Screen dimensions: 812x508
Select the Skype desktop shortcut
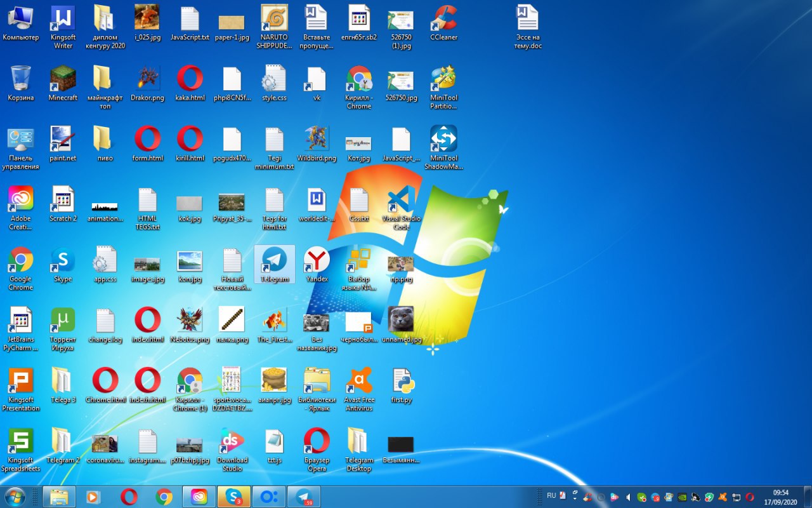(x=63, y=264)
